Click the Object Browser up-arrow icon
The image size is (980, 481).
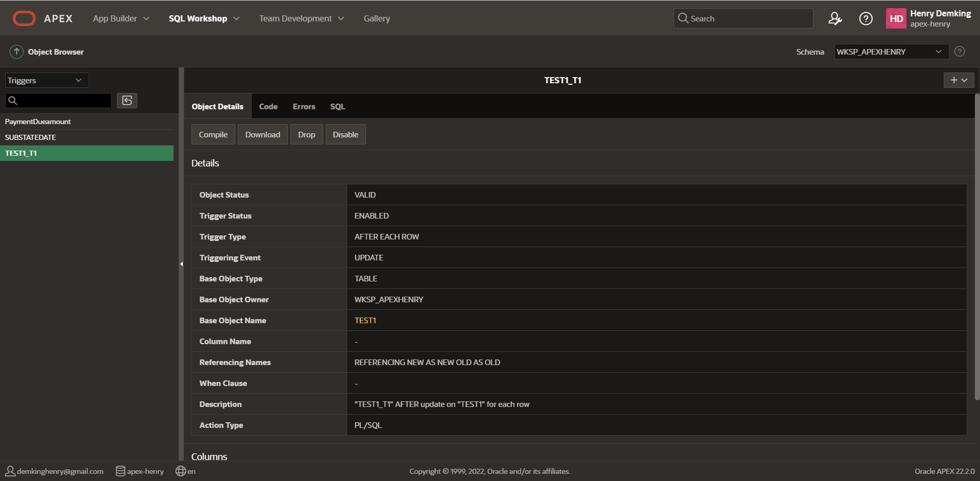(16, 52)
